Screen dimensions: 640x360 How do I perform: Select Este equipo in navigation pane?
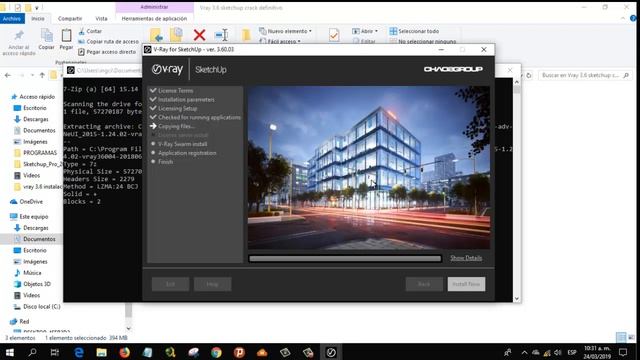tap(29, 216)
